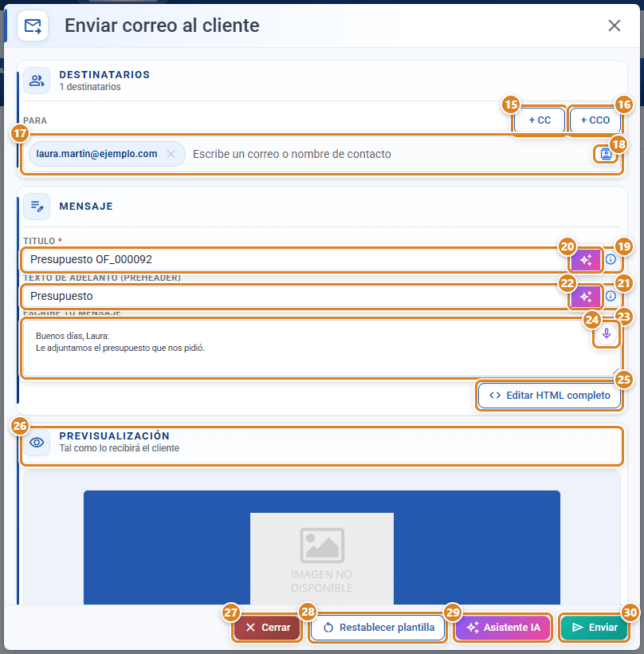644x654 pixels.
Task: Click the +CC button
Action: [x=540, y=120]
